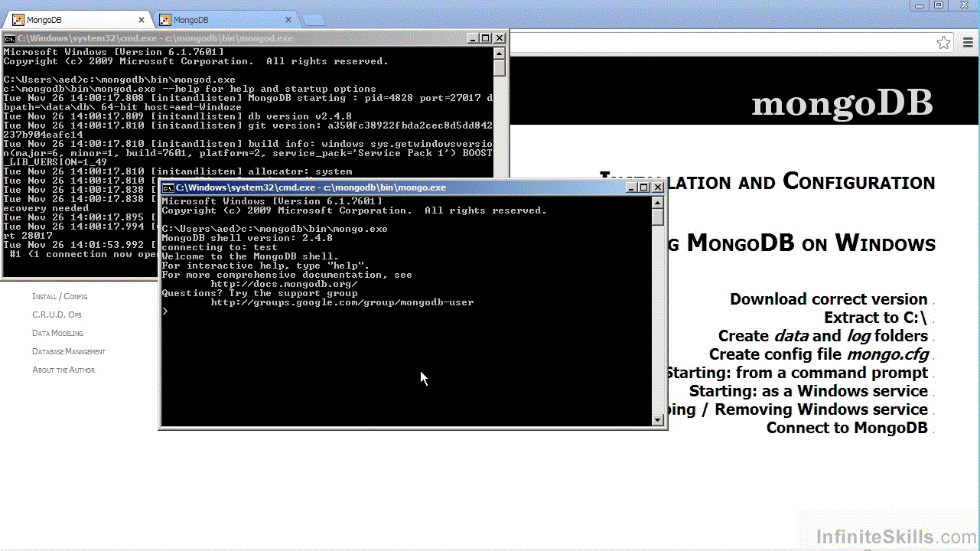The image size is (980, 551).
Task: Select Removing Windows service item
Action: click(x=797, y=409)
